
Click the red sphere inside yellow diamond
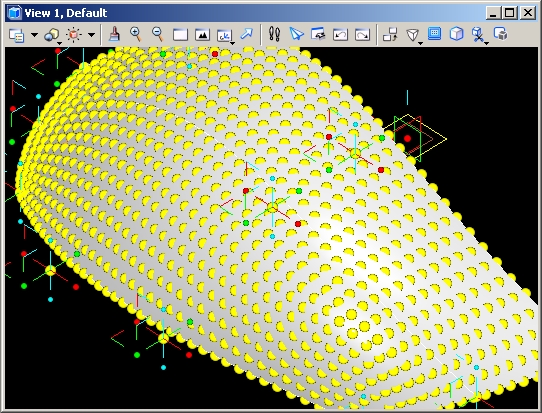[x=408, y=139]
